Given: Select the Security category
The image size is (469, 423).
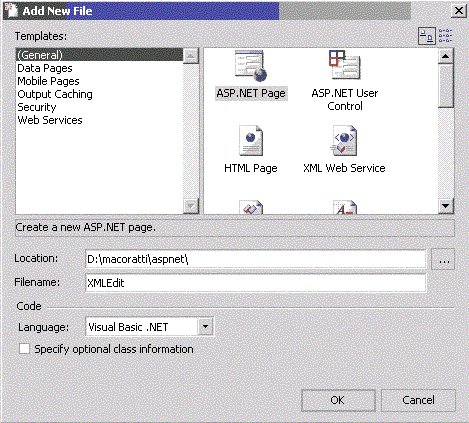Looking at the screenshot, I should (37, 107).
